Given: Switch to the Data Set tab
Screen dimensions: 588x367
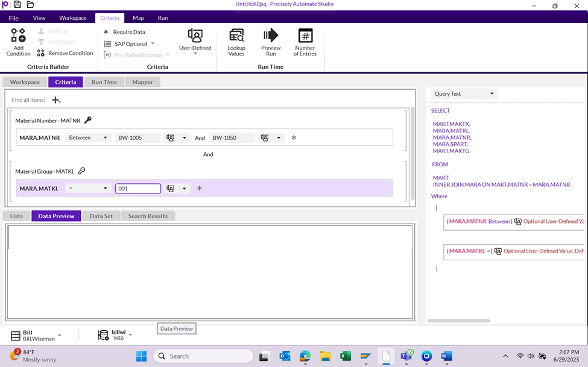Looking at the screenshot, I should pyautogui.click(x=101, y=216).
